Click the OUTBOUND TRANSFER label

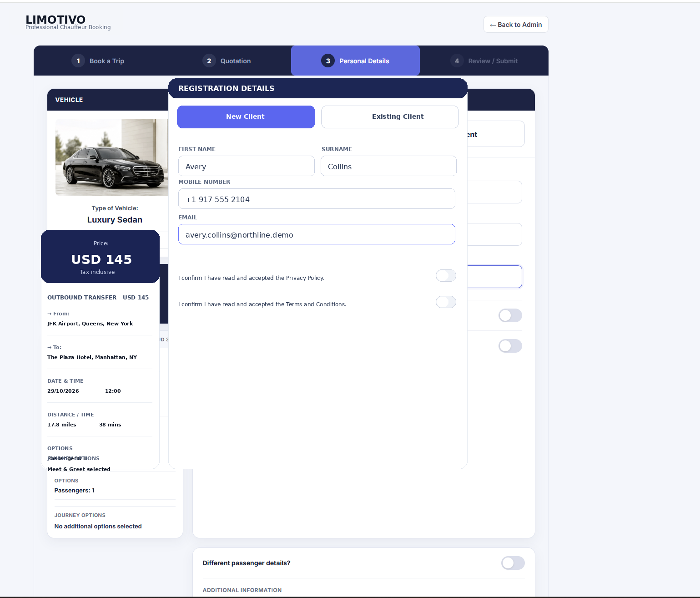click(82, 297)
